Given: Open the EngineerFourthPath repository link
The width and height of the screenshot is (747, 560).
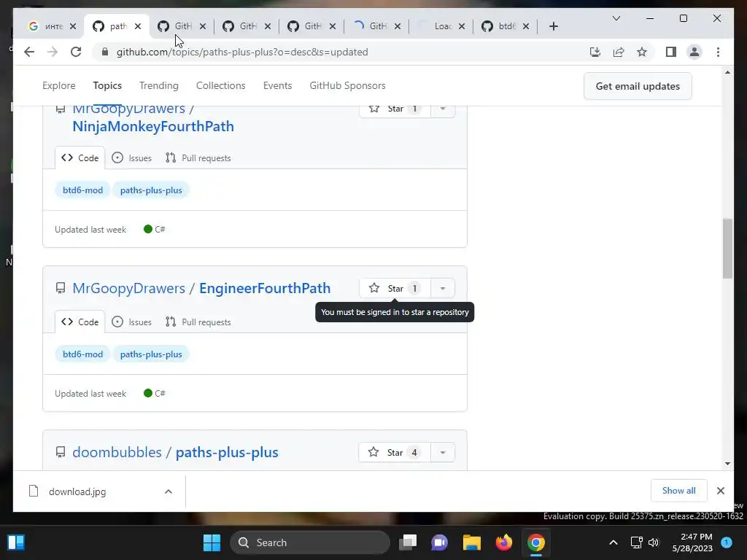Looking at the screenshot, I should point(265,288).
